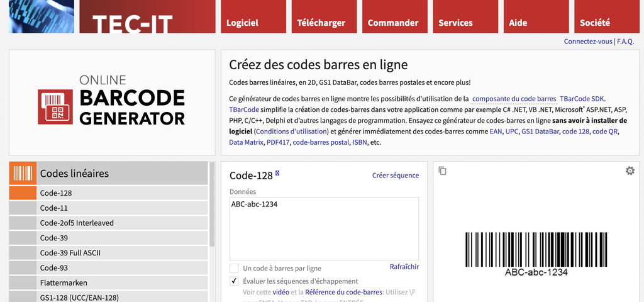Click the copy barcode icon

(x=442, y=171)
